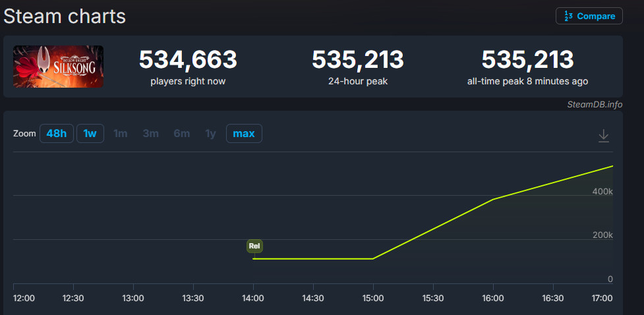Click the Rel release marker on chart

coord(254,246)
